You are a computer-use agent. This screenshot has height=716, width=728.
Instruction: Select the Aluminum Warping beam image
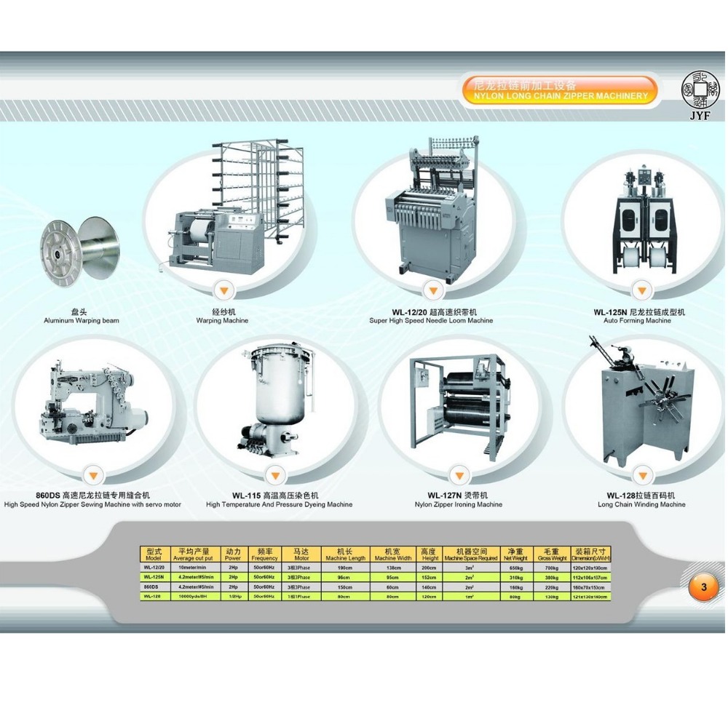79,253
